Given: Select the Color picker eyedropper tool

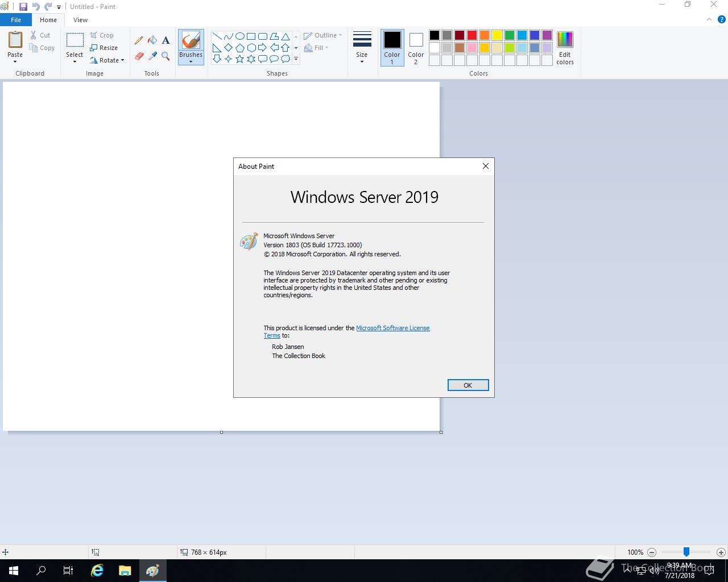Looking at the screenshot, I should point(152,56).
